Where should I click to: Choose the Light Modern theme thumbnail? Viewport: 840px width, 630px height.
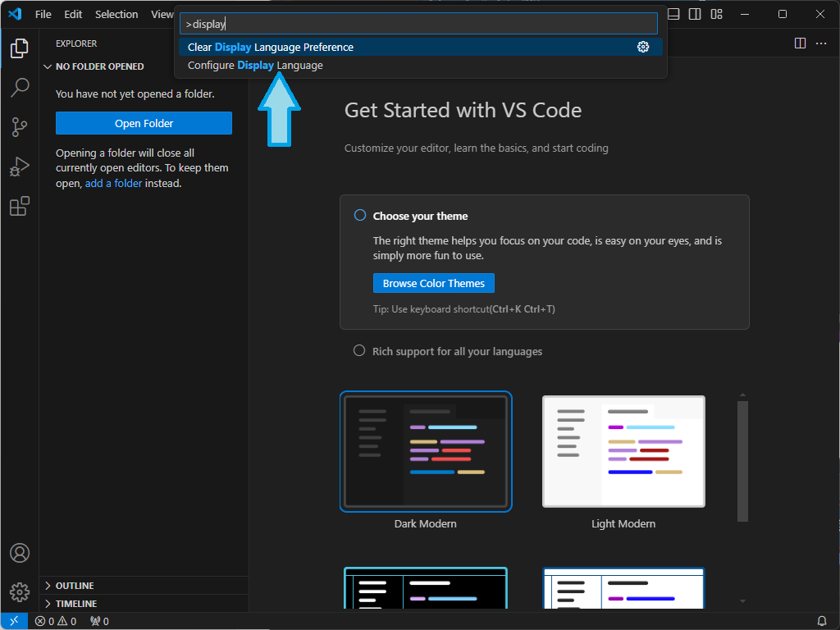point(623,452)
